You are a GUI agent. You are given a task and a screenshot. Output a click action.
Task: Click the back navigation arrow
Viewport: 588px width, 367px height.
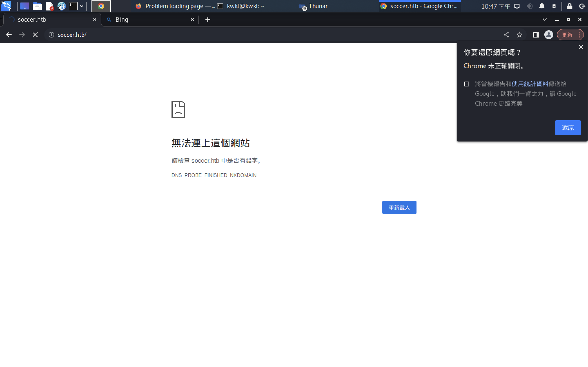[x=9, y=35]
